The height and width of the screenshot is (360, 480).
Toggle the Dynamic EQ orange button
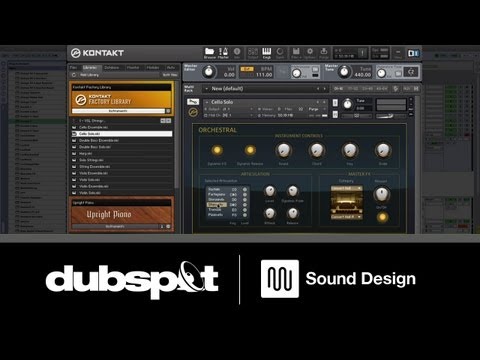tap(217, 150)
